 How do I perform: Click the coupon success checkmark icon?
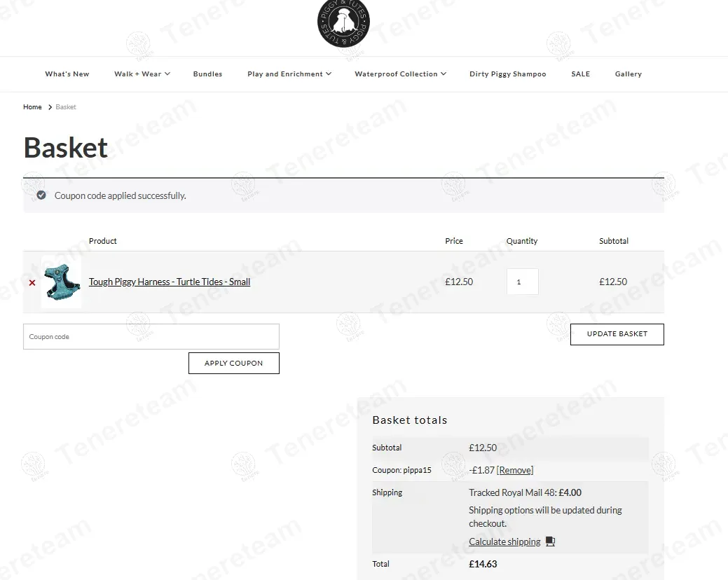point(41,195)
